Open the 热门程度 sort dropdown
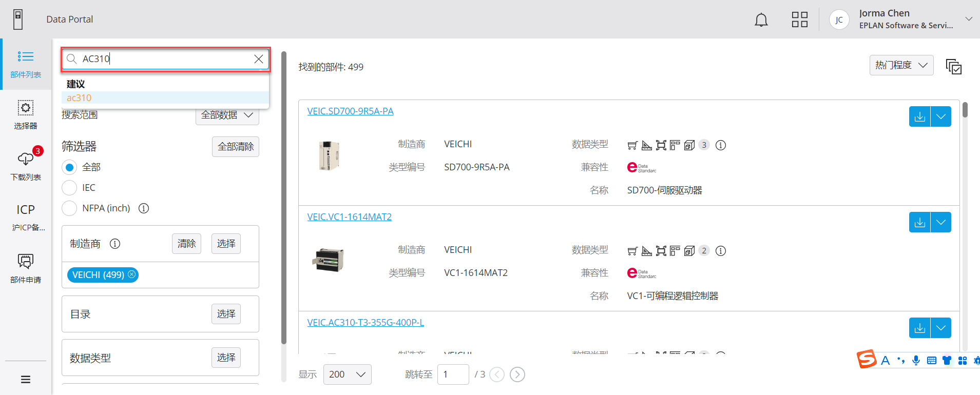 [901, 65]
